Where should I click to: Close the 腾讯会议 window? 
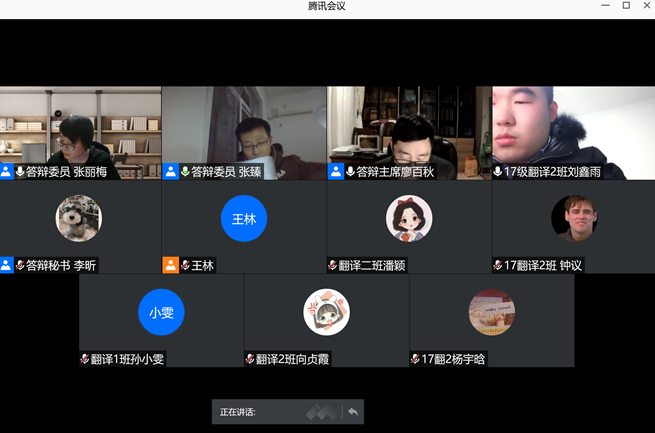647,5
